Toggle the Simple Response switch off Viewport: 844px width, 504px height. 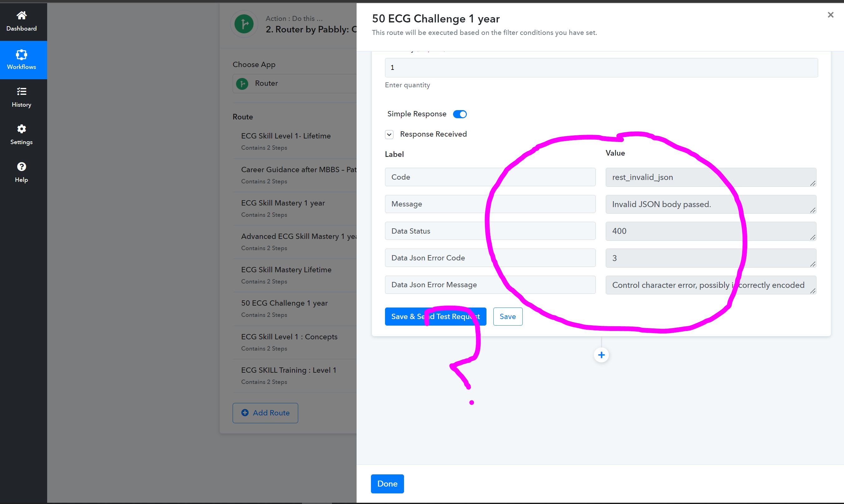point(460,114)
